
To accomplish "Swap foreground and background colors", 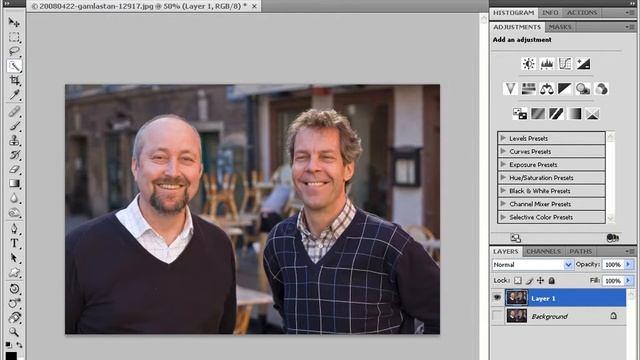I will (19, 345).
